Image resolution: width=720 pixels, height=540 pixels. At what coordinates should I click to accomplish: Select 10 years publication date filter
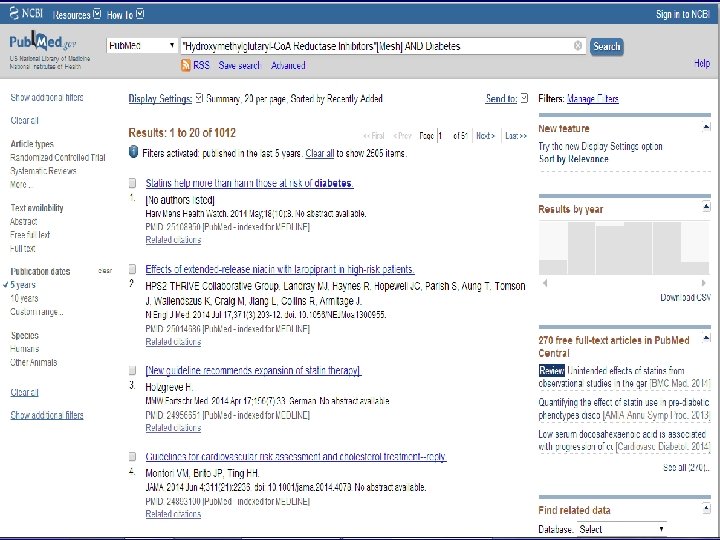(x=24, y=298)
